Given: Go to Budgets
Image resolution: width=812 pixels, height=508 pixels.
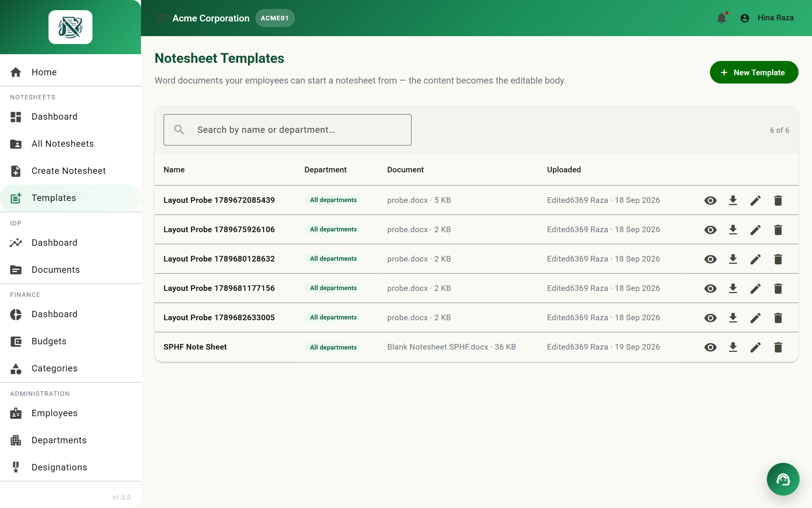Looking at the screenshot, I should [x=70, y=341].
